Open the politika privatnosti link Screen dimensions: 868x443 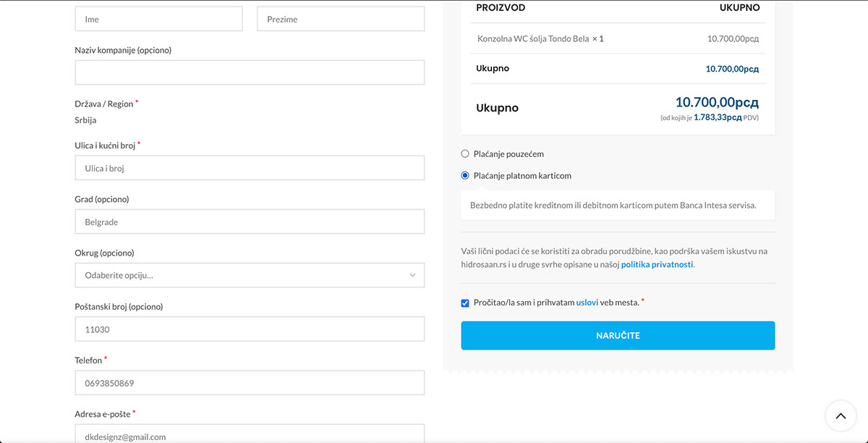coord(657,265)
